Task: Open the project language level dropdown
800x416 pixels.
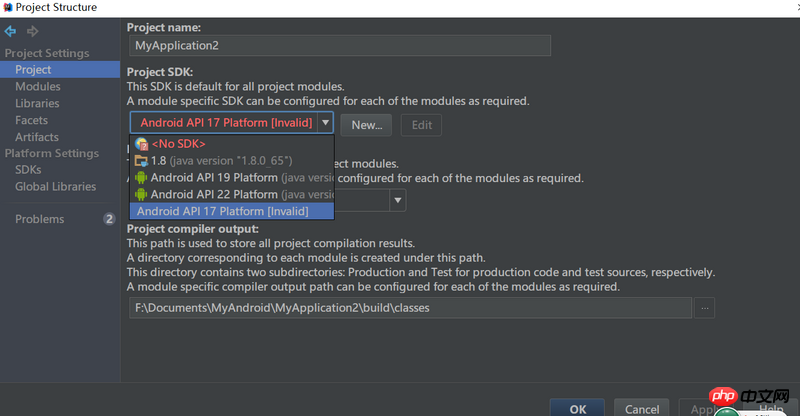Action: (397, 200)
